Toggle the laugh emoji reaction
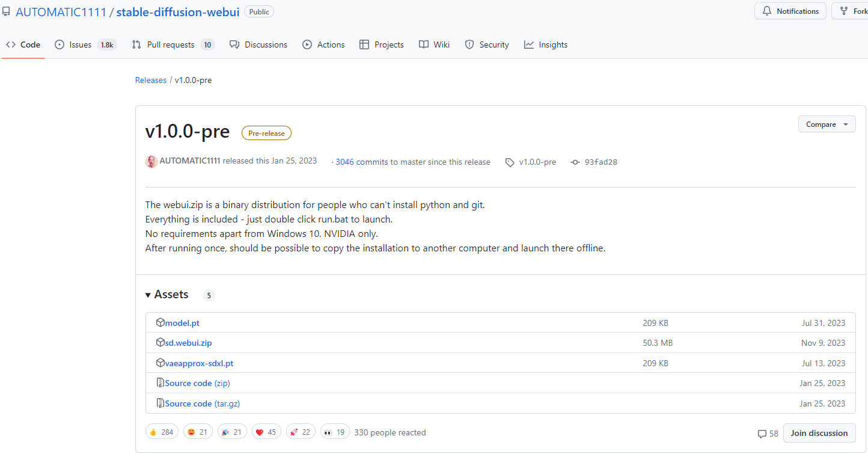This screenshot has width=868, height=454. [x=198, y=432]
